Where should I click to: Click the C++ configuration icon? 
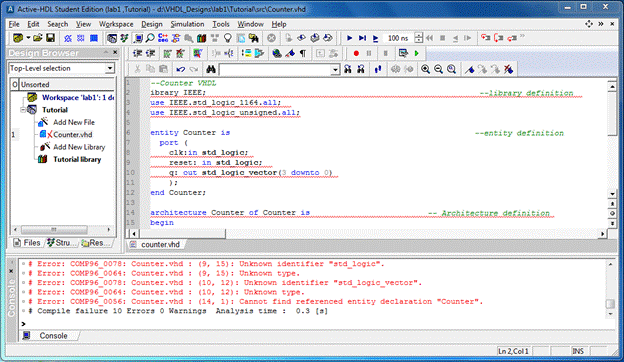[163, 38]
